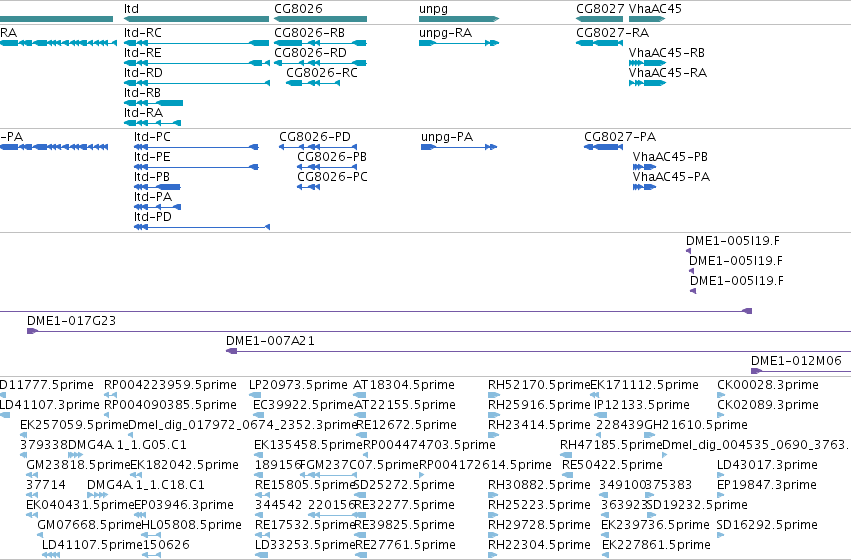Select the EP19847.3prime EST label
851x560 pixels.
(767, 486)
